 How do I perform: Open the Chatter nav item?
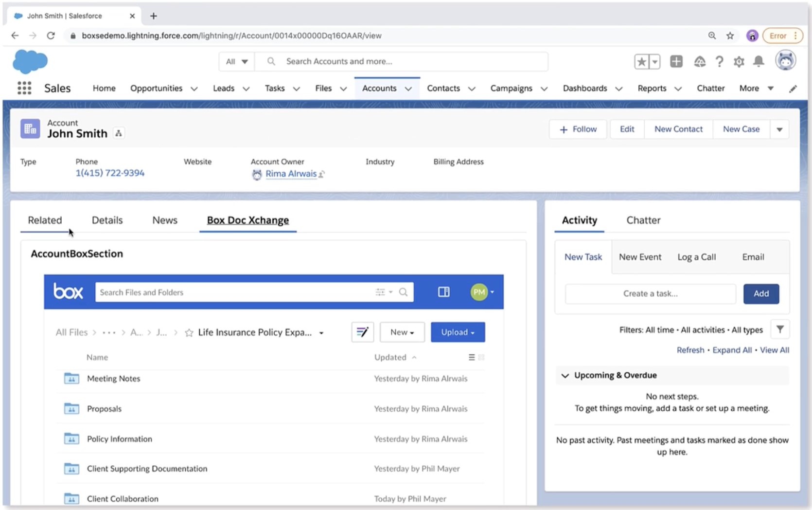coord(710,88)
